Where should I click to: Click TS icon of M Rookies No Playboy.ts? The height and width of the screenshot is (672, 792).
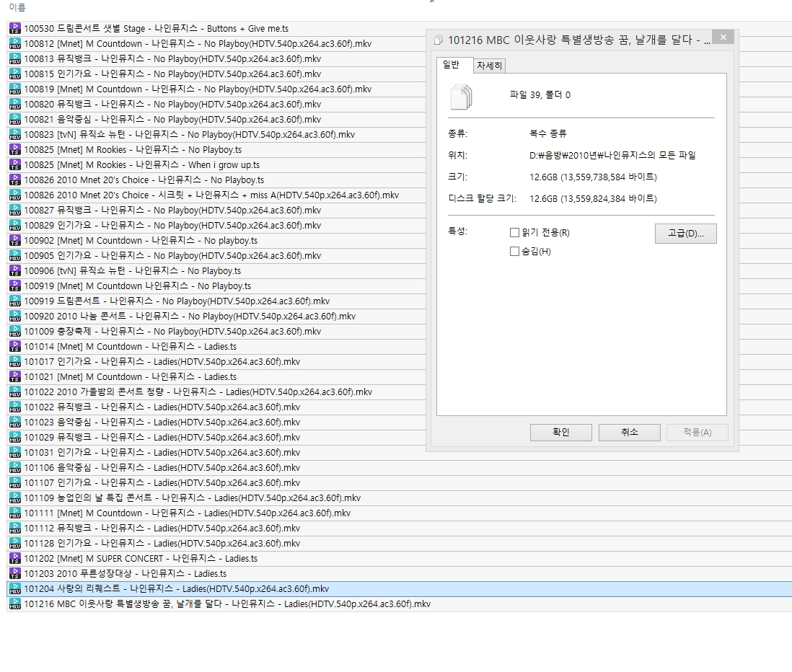click(x=15, y=150)
